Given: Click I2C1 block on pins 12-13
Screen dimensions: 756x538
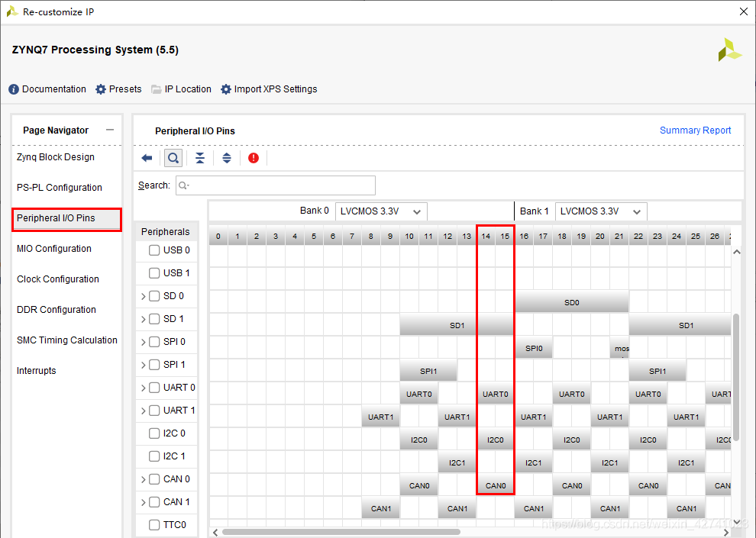Looking at the screenshot, I should (457, 462).
